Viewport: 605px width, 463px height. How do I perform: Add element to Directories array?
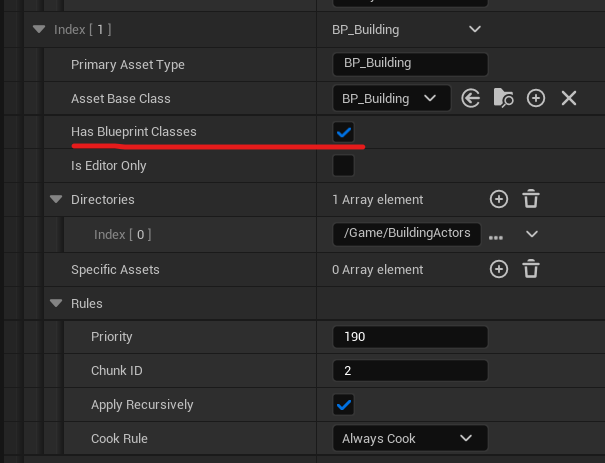coord(498,200)
